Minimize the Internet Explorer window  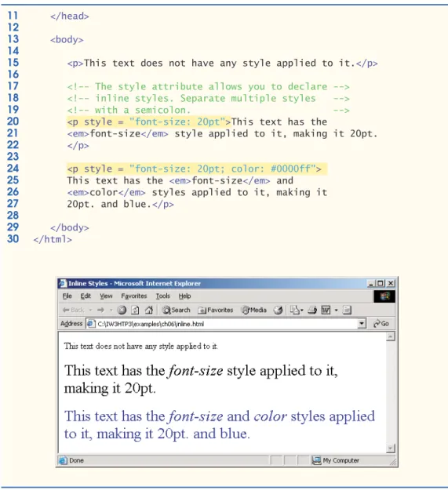pos(371,284)
